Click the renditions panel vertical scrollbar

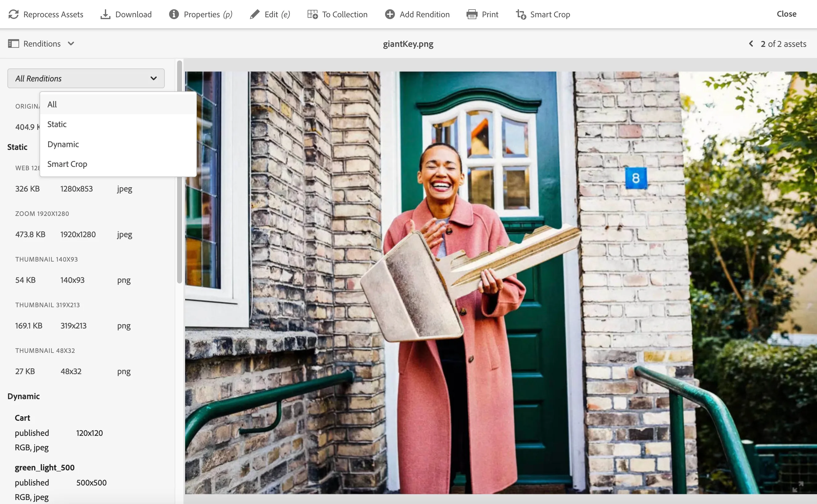[179, 172]
